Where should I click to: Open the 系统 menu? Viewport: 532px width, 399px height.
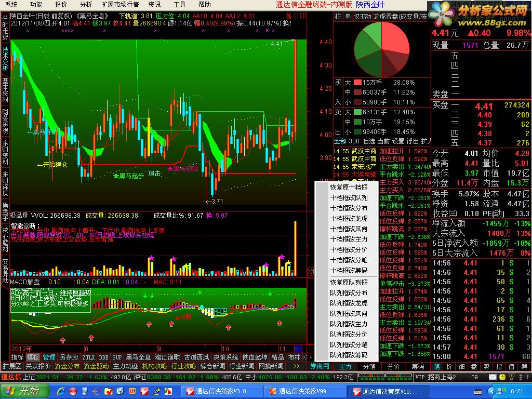[x=11, y=4]
